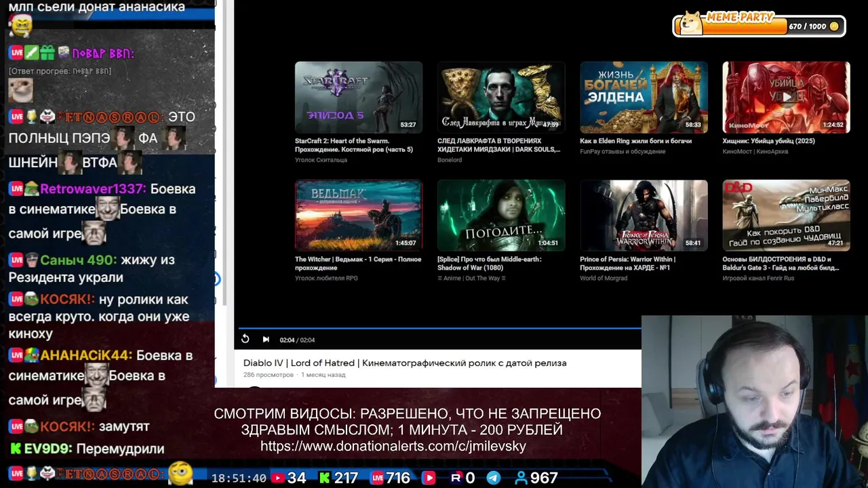Open the Lovecraft Miyazaki Dark Souls thumbnail
The height and width of the screenshot is (488, 868).
point(501,97)
